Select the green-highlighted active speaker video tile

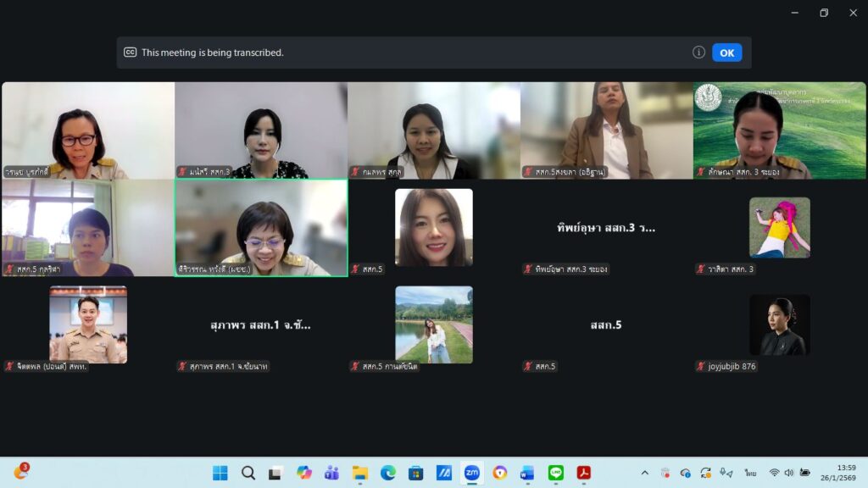coord(261,227)
